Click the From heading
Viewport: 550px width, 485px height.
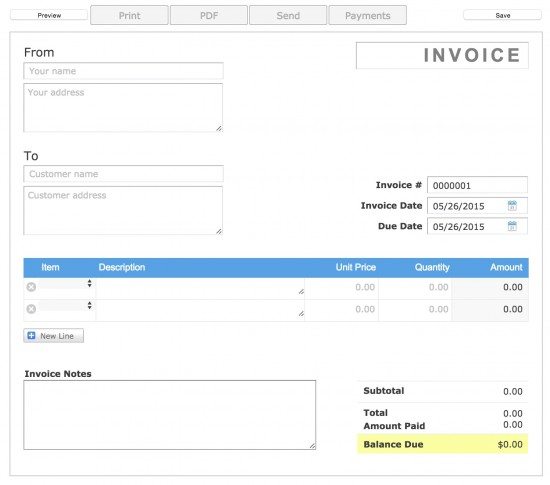39,52
